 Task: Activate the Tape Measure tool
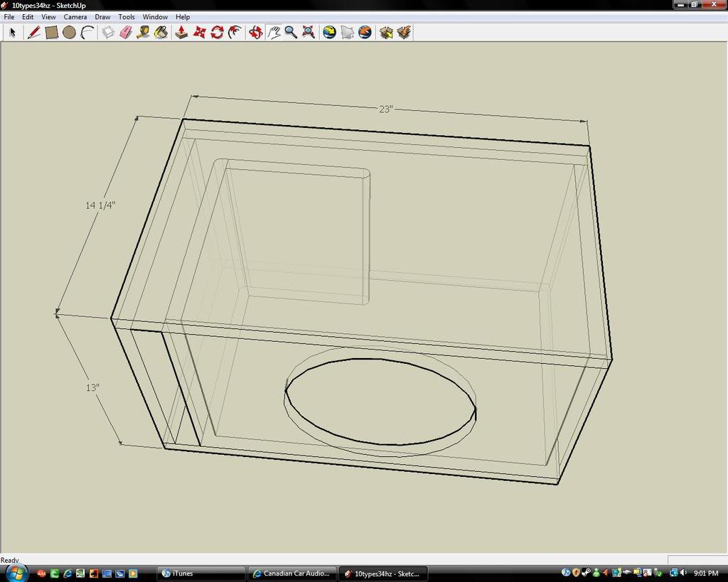(x=144, y=33)
